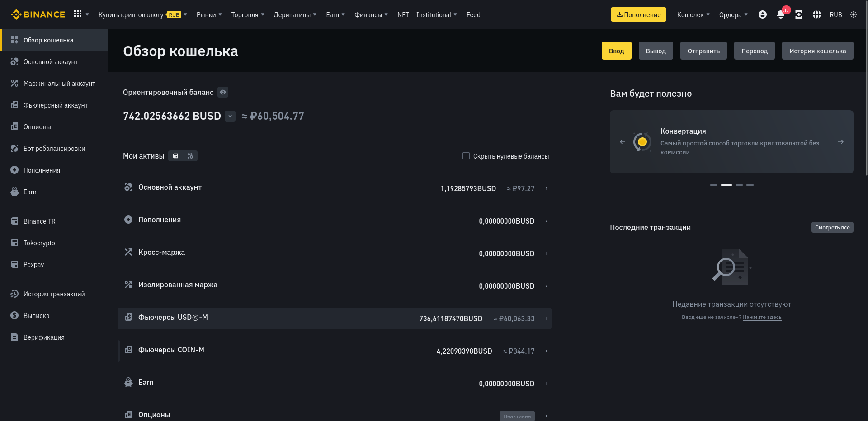Switch assets to wallet view icon
The height and width of the screenshot is (421, 868).
[x=175, y=156]
